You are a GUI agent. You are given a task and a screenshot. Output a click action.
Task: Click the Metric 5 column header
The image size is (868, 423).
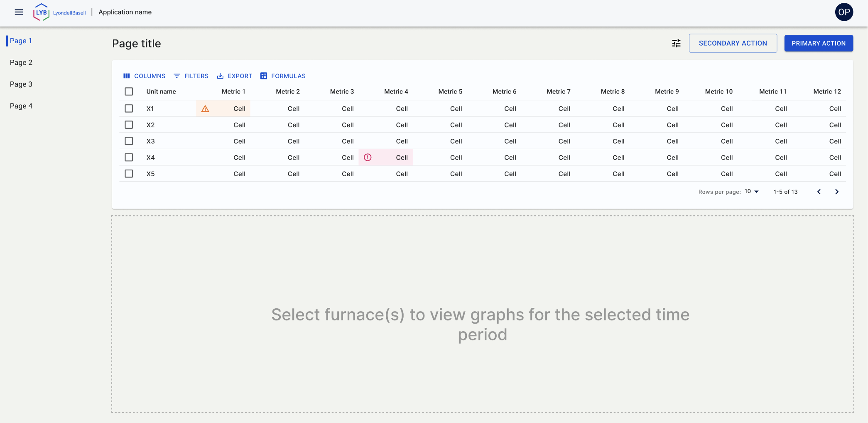pyautogui.click(x=450, y=91)
